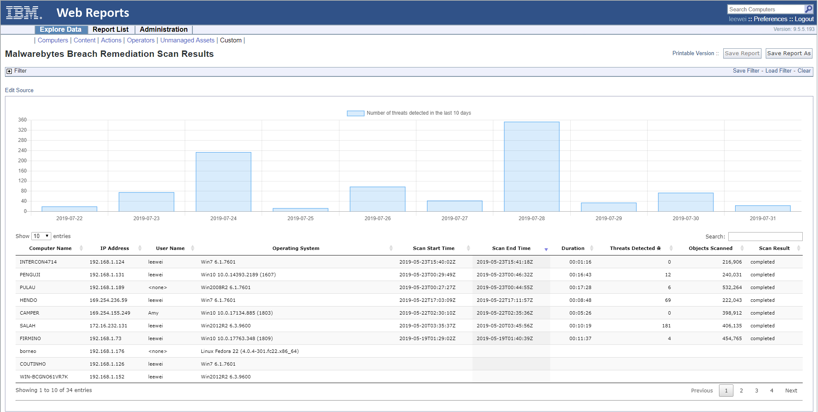Toggle chart legend threats detected swatch
Viewport: 818px width, 412px height.
pyautogui.click(x=355, y=113)
